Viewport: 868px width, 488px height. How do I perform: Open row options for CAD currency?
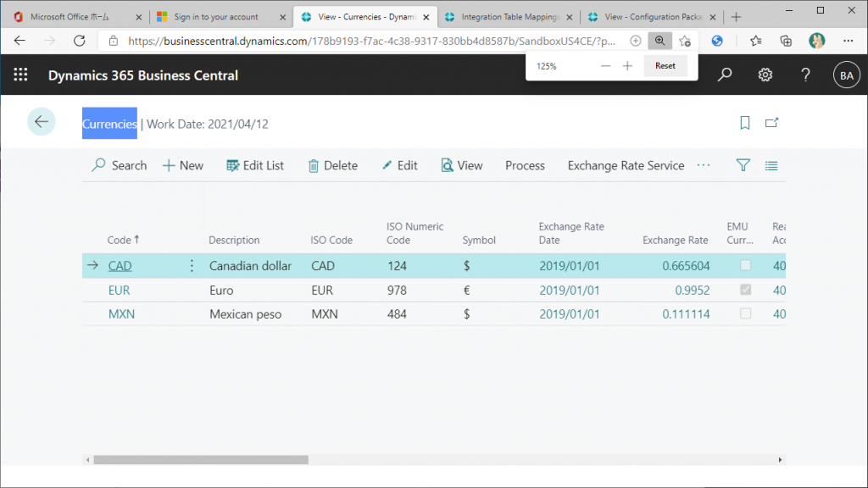[x=192, y=266]
